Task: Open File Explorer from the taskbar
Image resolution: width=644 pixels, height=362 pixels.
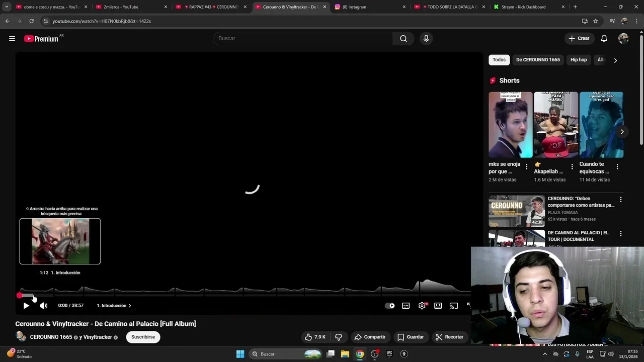Action: [345, 354]
